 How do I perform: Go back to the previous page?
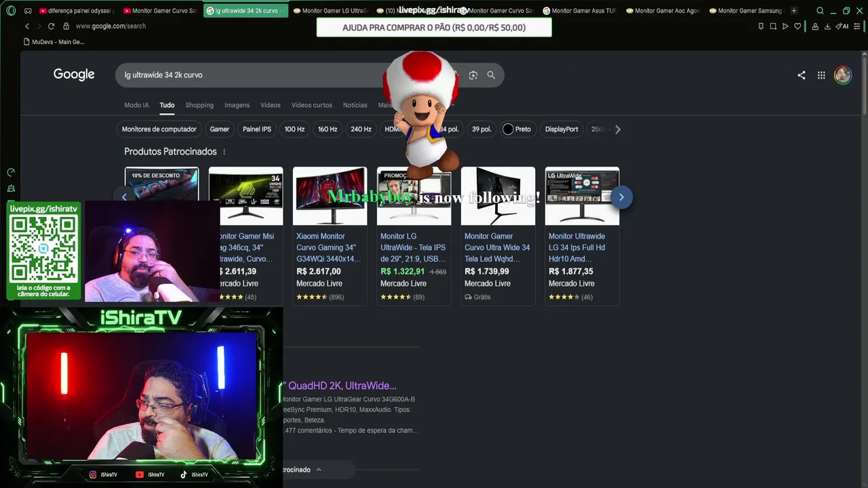[x=27, y=26]
